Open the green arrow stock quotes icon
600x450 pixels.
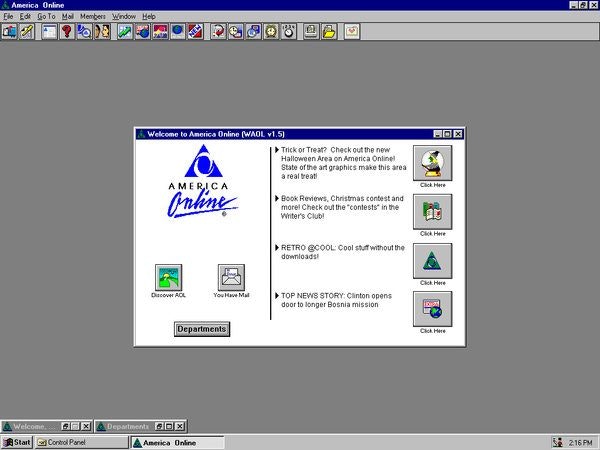124,31
